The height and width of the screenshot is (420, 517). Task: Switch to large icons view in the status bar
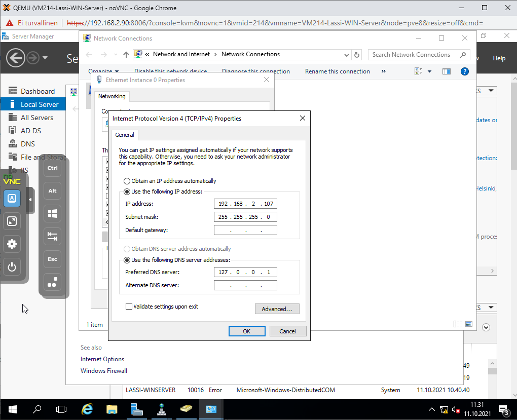tap(469, 324)
